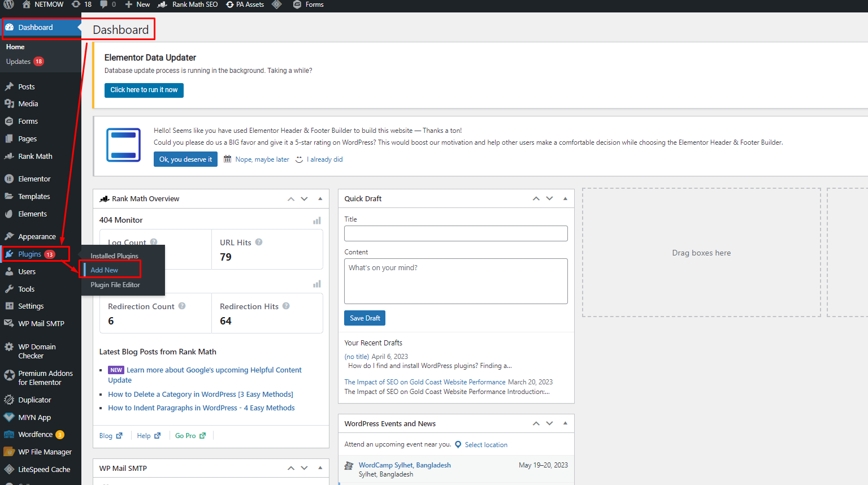The height and width of the screenshot is (485, 868).
Task: Open 'How to Indent Paragraphs in WordPress' post
Action: pos(201,408)
